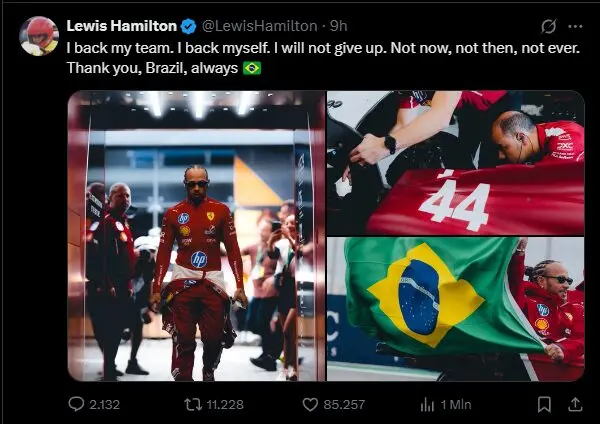The image size is (600, 424).
Task: Click the 85.257 likes count
Action: tap(346, 404)
